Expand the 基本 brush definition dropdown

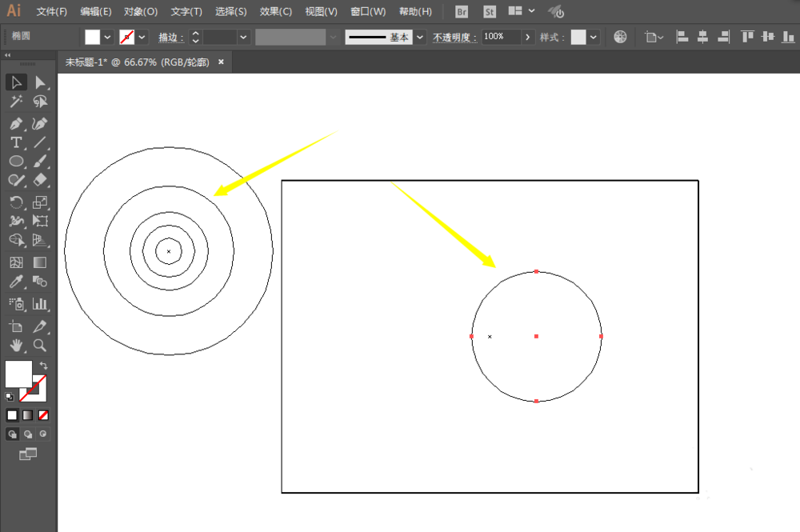(420, 37)
